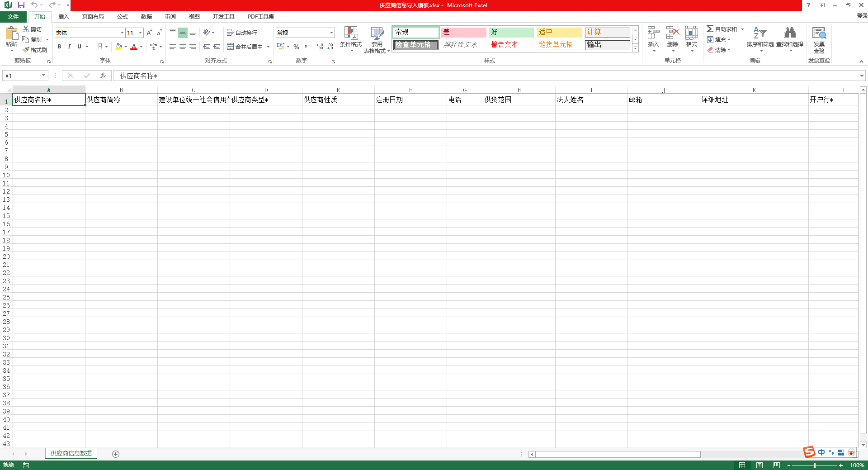Apply comma style number format
This screenshot has width=868, height=470.
306,47
